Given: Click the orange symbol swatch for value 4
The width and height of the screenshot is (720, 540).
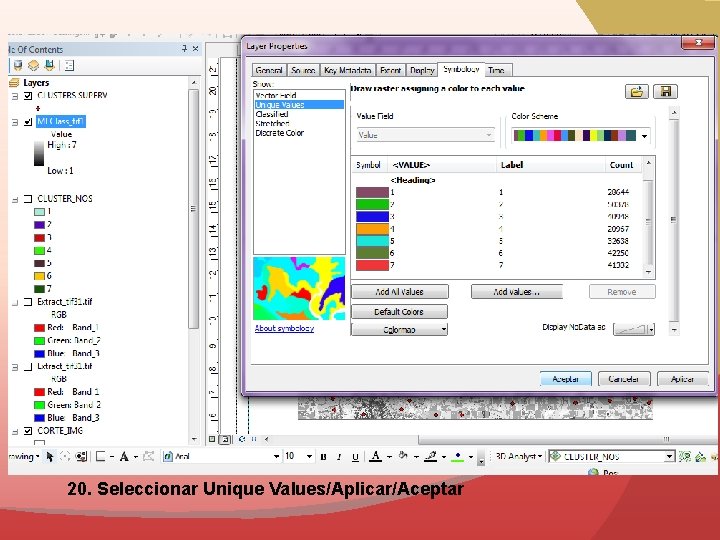Looking at the screenshot, I should point(372,229).
